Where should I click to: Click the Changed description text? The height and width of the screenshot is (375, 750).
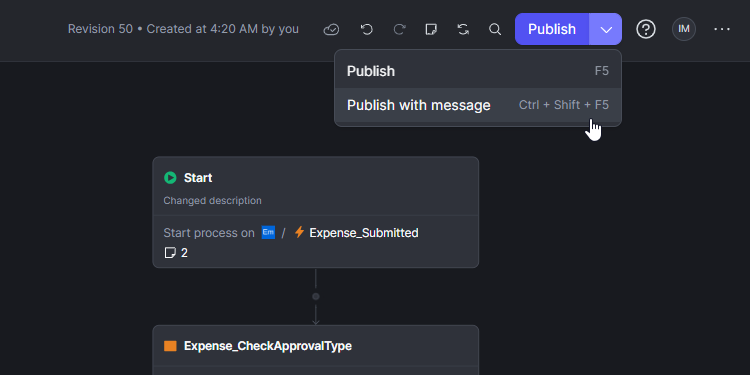pos(212,201)
